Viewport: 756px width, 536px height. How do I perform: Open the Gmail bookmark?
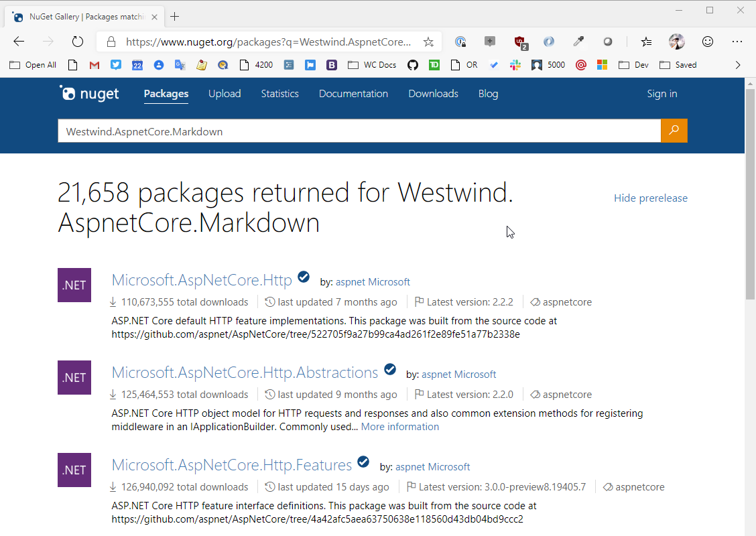click(x=94, y=65)
